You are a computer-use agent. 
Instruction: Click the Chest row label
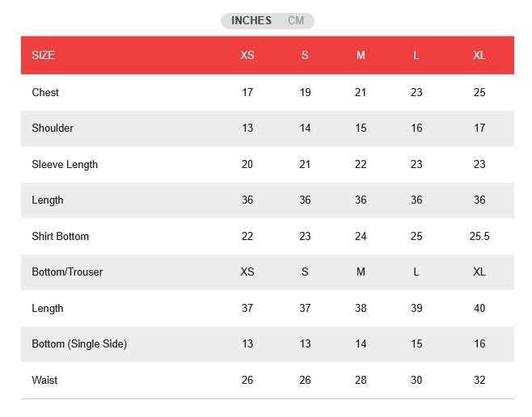tap(45, 93)
